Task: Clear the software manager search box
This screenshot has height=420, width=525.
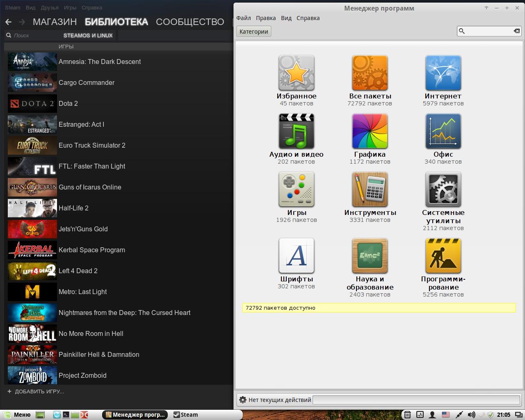Action: pos(517,31)
